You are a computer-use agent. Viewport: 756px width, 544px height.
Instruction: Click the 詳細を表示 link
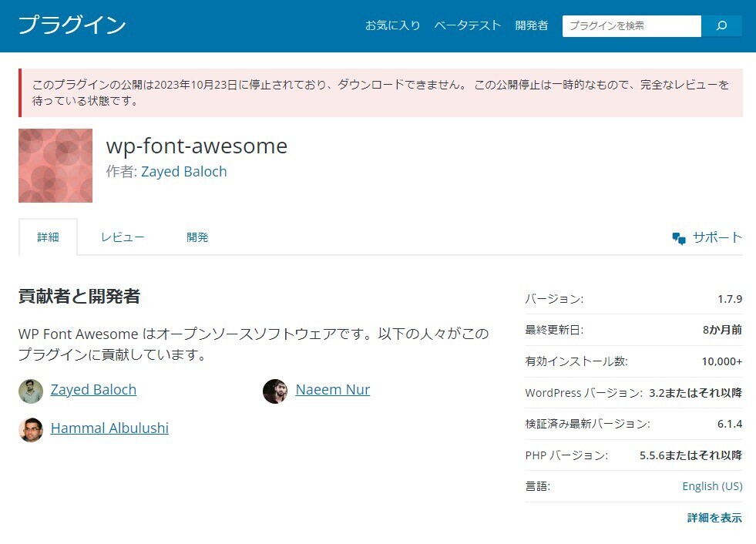click(714, 518)
